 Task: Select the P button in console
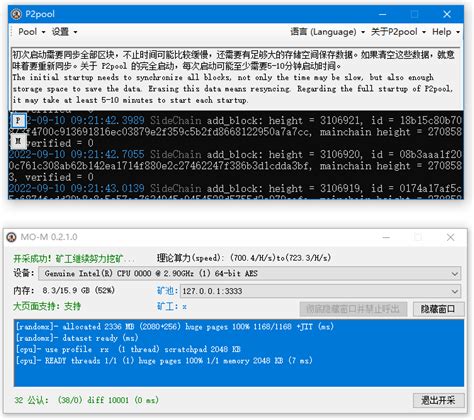18,120
